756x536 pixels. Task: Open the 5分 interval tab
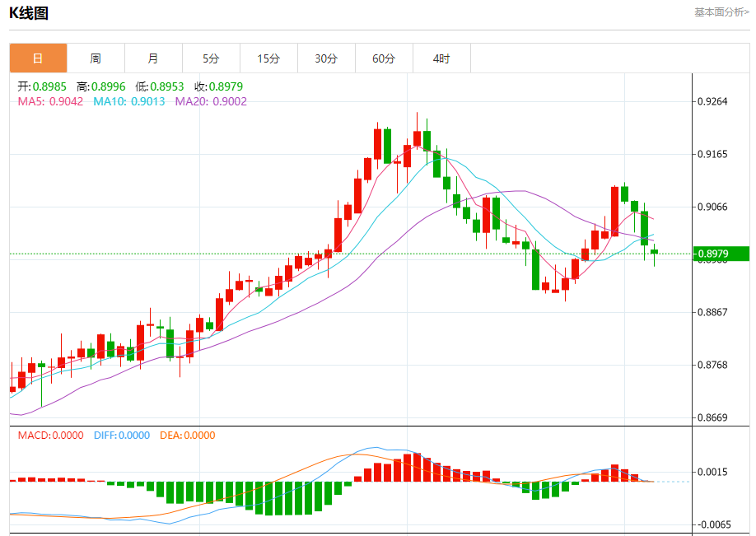click(x=211, y=58)
